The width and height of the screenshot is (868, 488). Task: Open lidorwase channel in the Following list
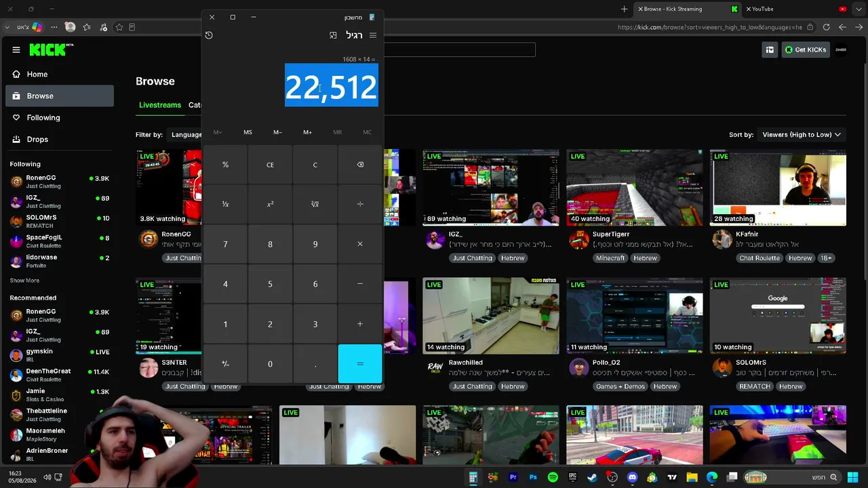[60, 261]
